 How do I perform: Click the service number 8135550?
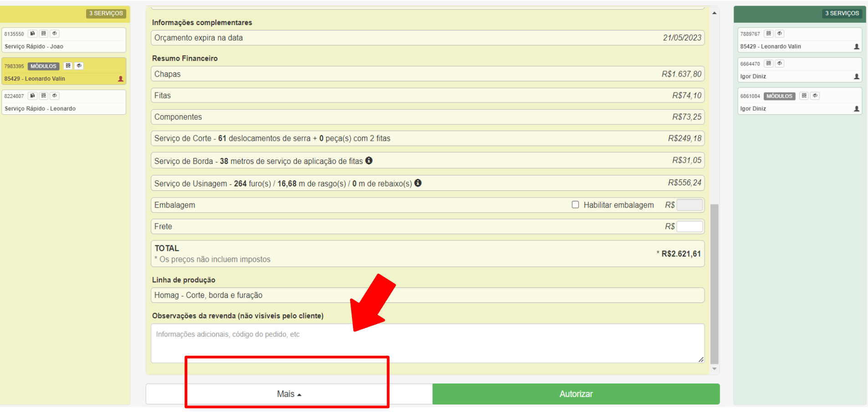point(14,34)
